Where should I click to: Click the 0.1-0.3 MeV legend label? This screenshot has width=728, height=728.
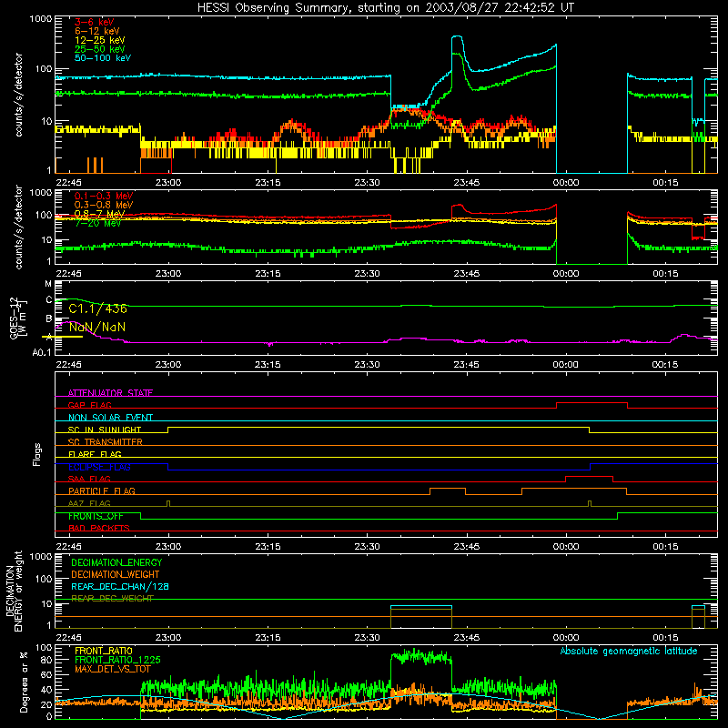(104, 196)
